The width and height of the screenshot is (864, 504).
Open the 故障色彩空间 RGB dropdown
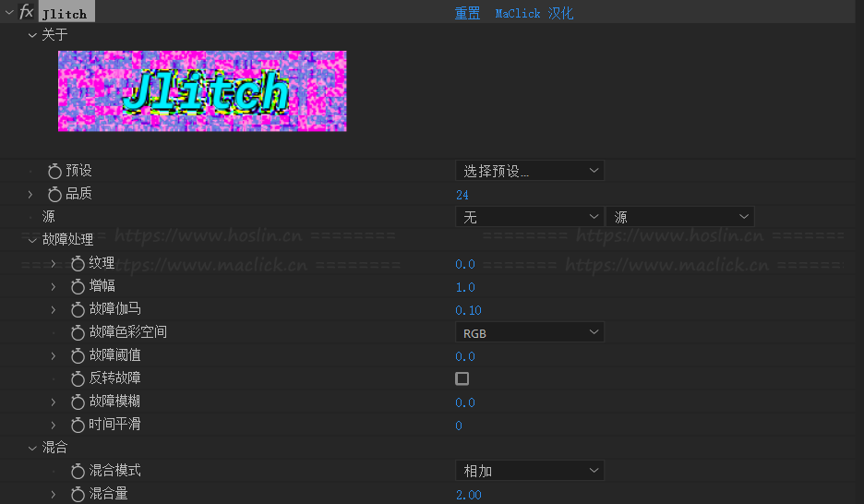click(x=529, y=332)
